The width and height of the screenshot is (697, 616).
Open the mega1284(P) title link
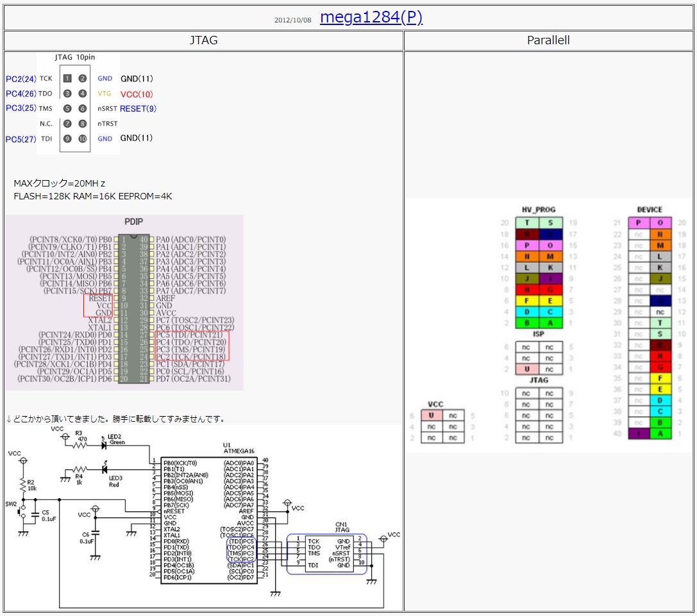[371, 18]
